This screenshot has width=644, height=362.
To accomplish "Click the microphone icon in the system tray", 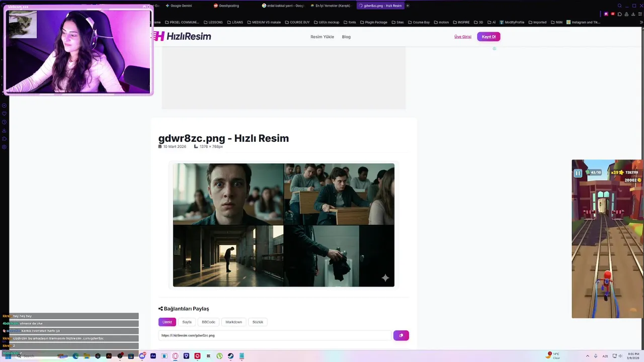I will [x=596, y=356].
